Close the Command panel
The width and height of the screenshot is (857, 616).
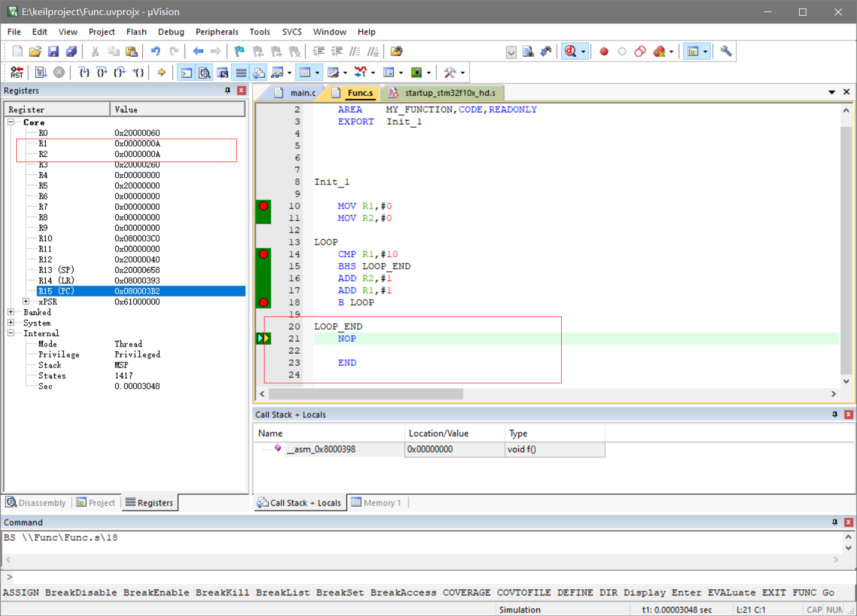[x=849, y=523]
